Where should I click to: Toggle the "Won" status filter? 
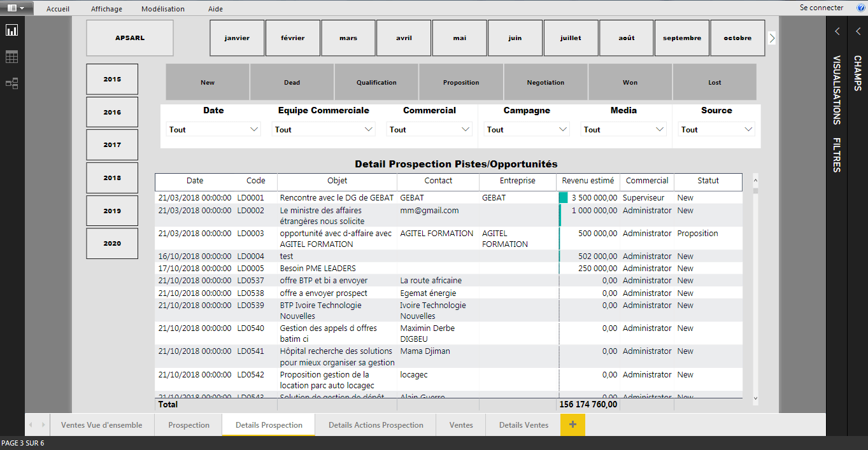(630, 81)
